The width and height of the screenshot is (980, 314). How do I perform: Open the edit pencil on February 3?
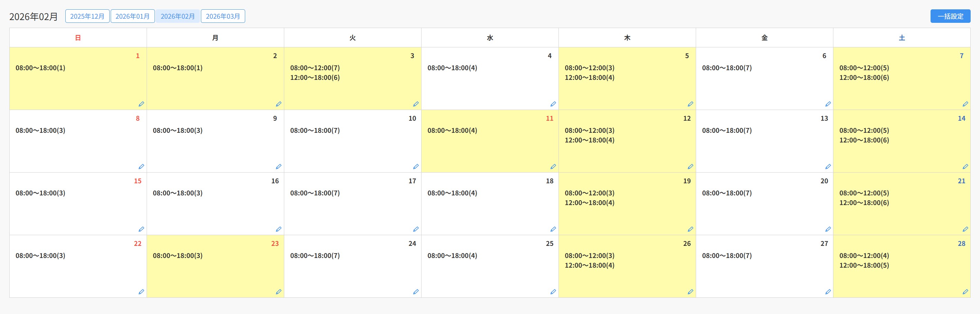416,104
